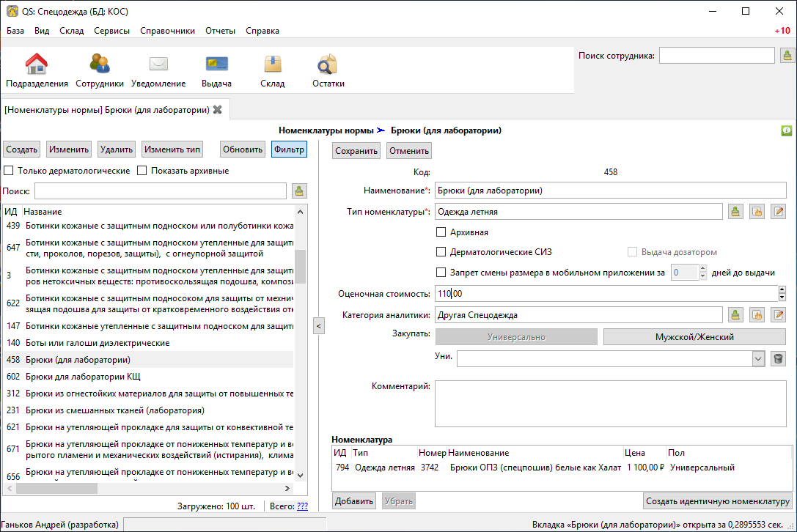Click the Изменить тип button
Image resolution: width=797 pixels, height=532 pixels.
172,149
